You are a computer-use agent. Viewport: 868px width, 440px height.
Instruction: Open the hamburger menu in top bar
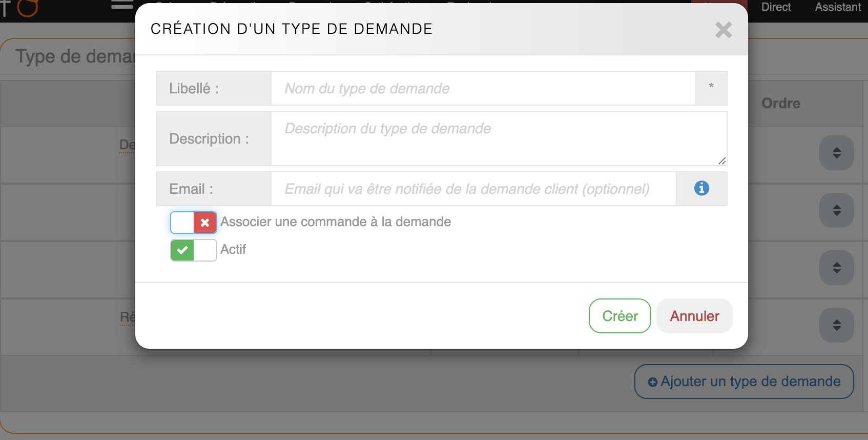coord(122,5)
